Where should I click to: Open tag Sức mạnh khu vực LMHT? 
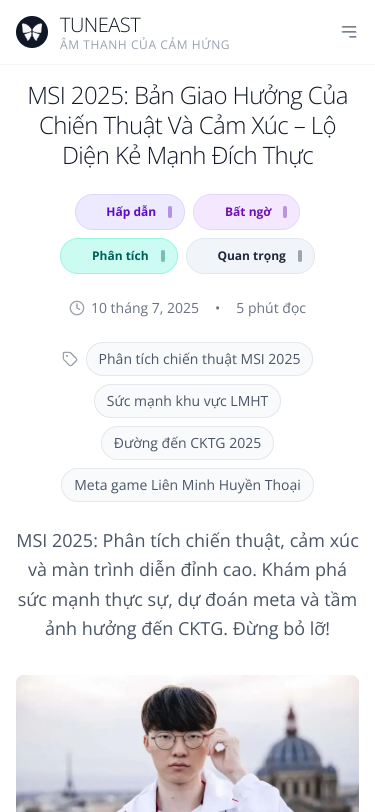[188, 401]
